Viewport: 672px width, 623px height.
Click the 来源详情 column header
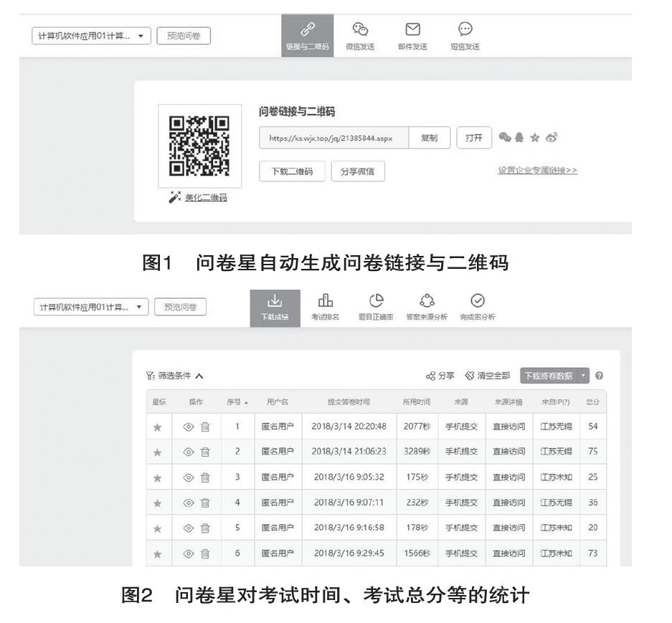pos(508,402)
